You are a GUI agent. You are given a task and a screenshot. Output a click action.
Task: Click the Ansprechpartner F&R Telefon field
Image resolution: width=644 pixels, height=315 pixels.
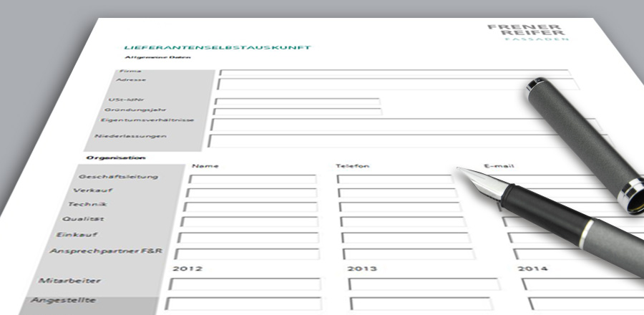(x=409, y=254)
